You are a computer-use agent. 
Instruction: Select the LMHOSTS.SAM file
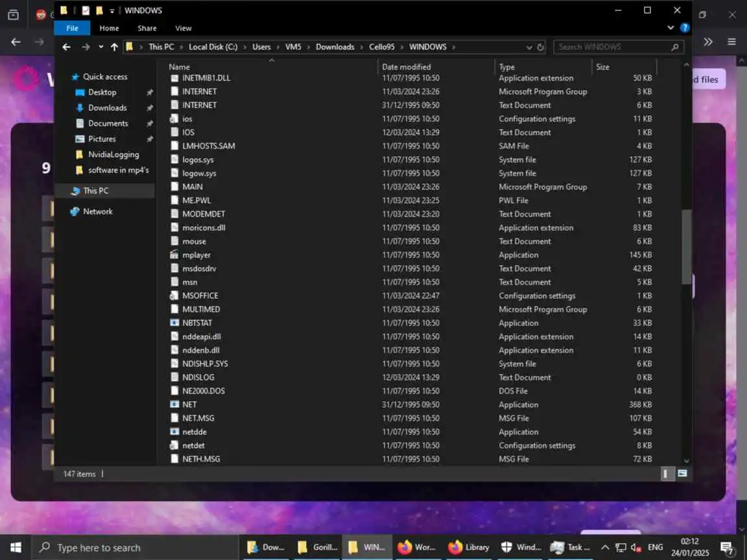coord(209,146)
